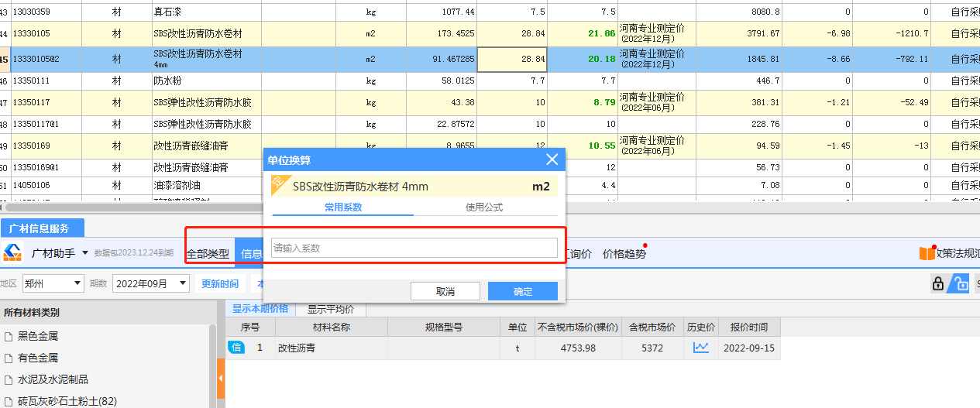The width and height of the screenshot is (980, 408).
Task: Click the 请输入系数 coefficient input field
Action: 414,248
